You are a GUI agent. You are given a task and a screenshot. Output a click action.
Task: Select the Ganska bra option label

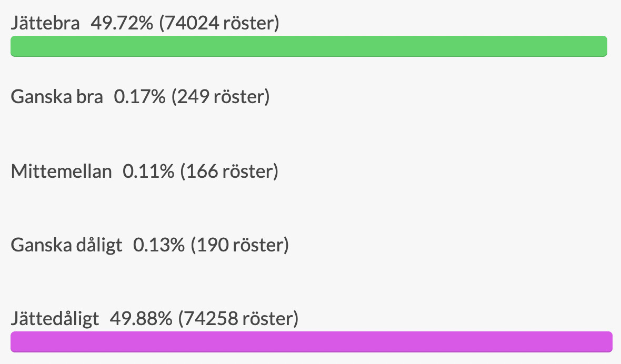point(57,97)
